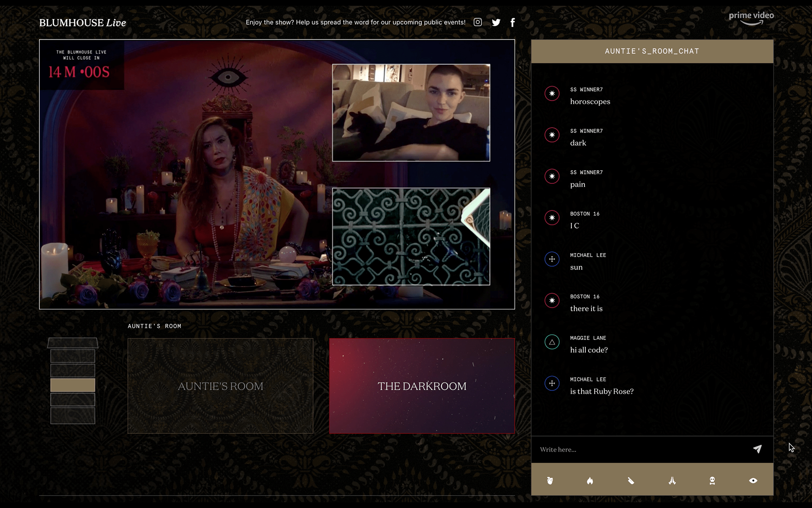Image resolution: width=812 pixels, height=508 pixels.
Task: Click Boston 16 avatar beside 'there it is'
Action: pos(552,301)
